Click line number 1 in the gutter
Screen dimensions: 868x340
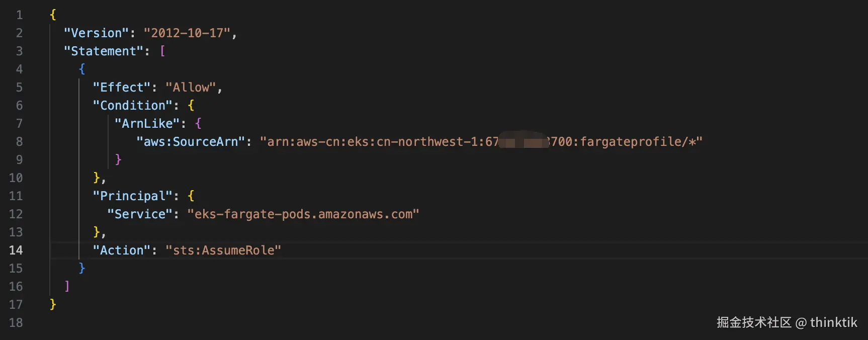coord(19,15)
